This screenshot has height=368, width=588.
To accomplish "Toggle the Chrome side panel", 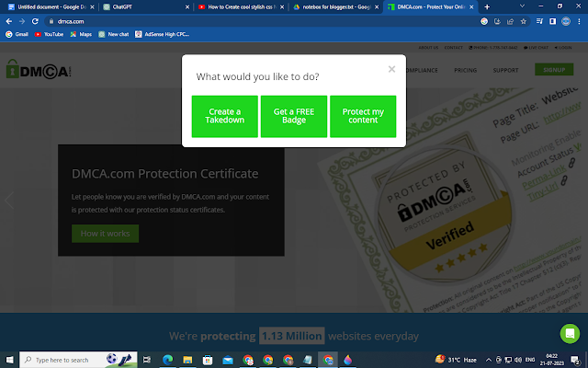I will pyautogui.click(x=553, y=21).
